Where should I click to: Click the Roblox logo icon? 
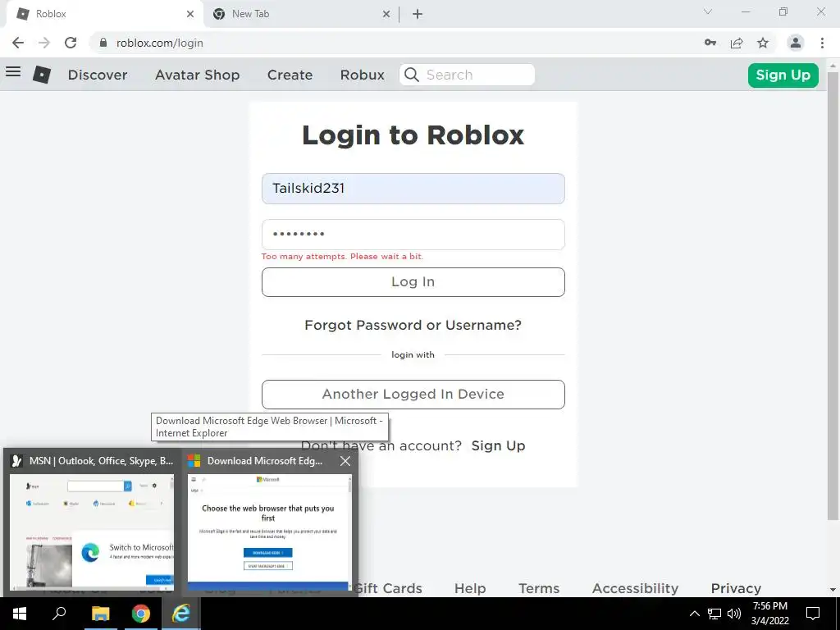point(42,75)
